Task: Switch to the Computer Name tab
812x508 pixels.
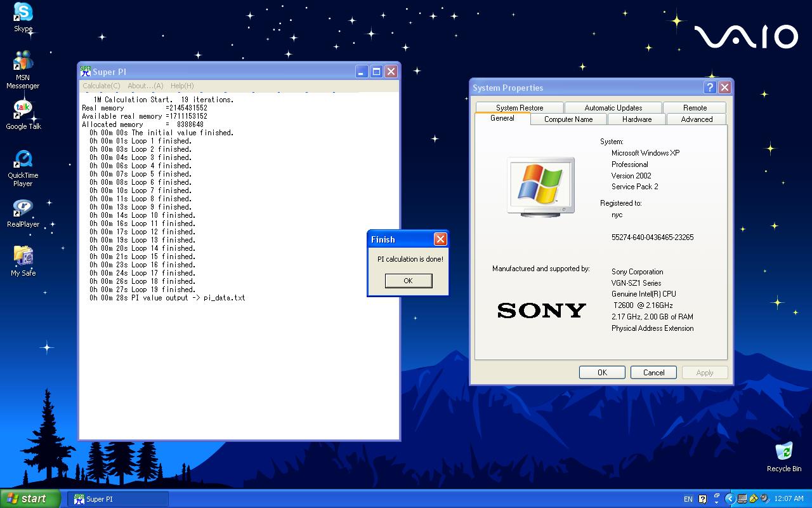Action: tap(568, 119)
